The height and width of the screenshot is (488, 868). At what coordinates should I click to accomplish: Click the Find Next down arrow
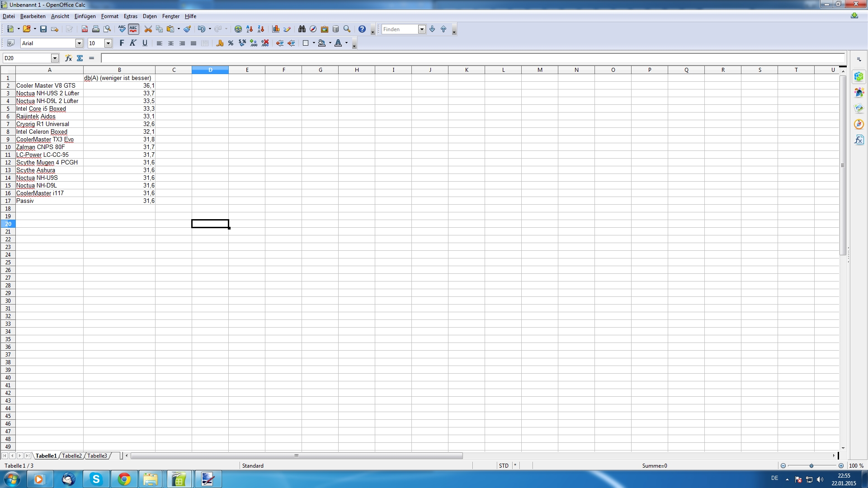pos(432,29)
